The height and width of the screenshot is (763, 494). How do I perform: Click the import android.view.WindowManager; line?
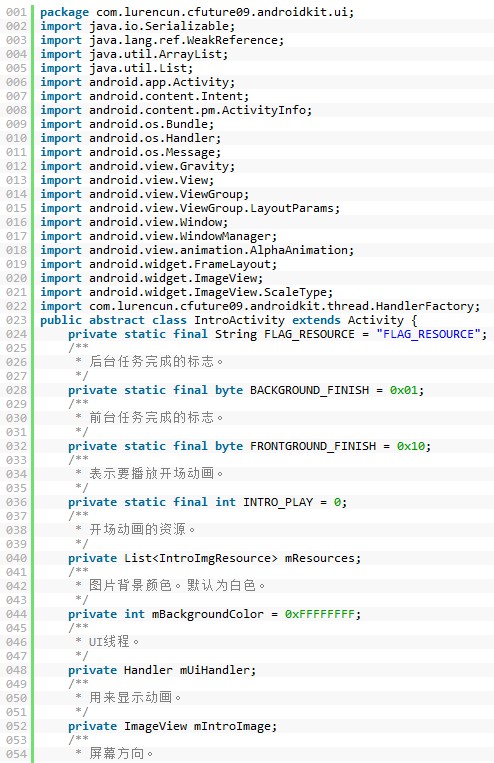coord(158,236)
